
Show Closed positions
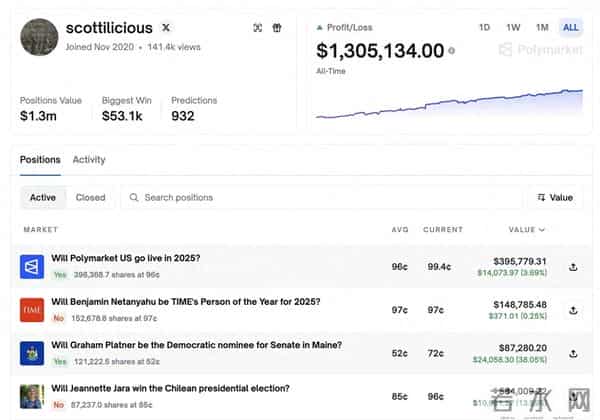90,198
